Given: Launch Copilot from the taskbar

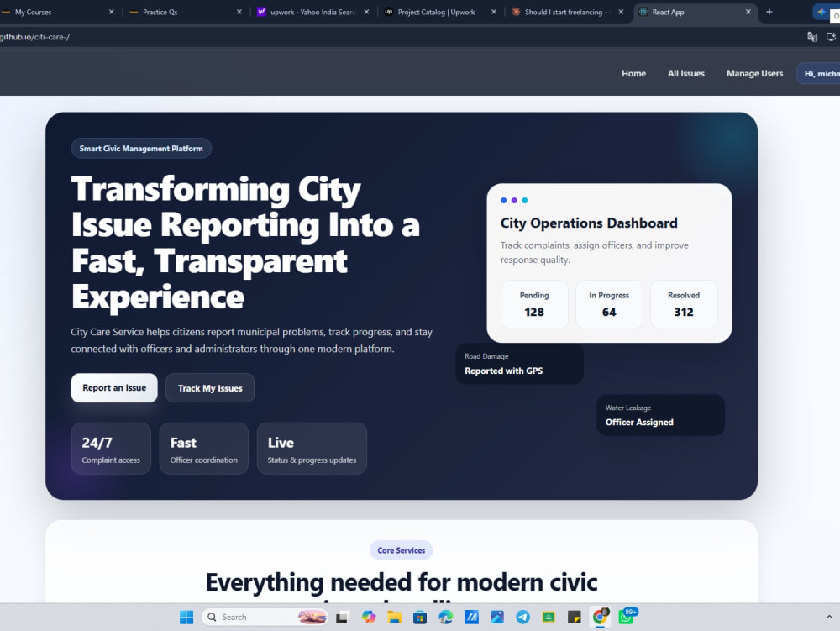Looking at the screenshot, I should click(369, 617).
